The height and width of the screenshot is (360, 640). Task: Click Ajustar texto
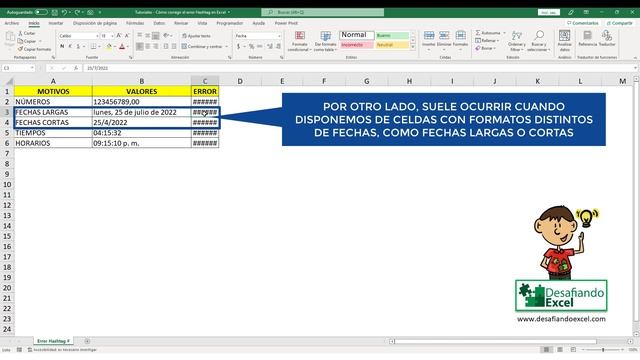point(196,36)
